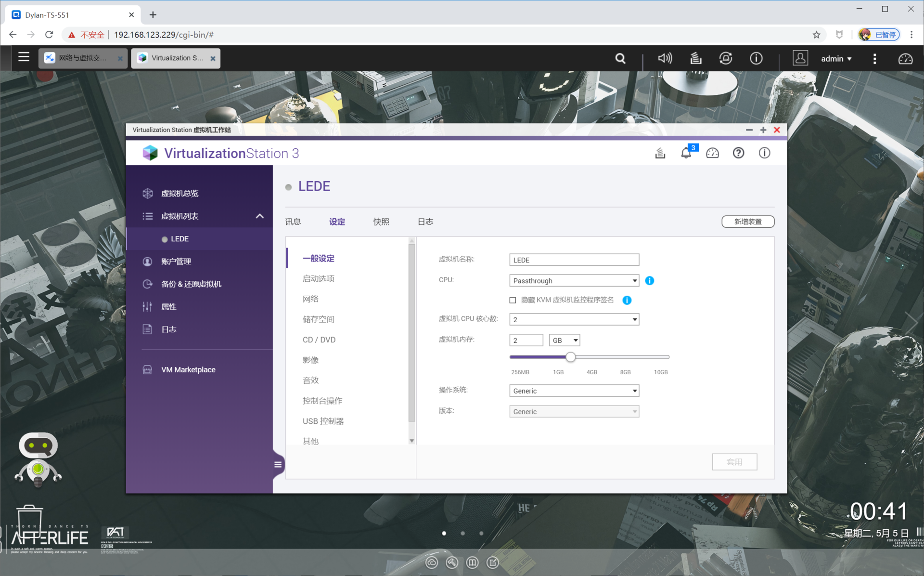Open the CPU Passthrough dropdown

click(574, 281)
